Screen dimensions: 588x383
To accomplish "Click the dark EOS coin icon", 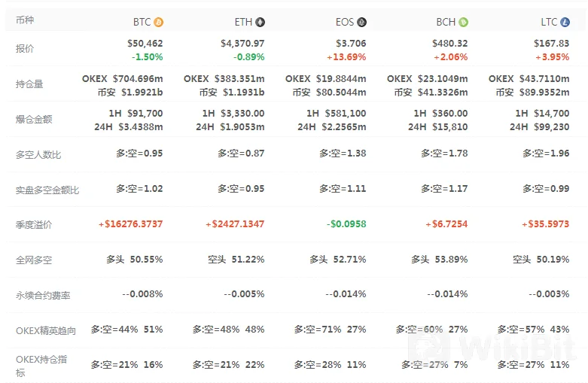I will [361, 23].
